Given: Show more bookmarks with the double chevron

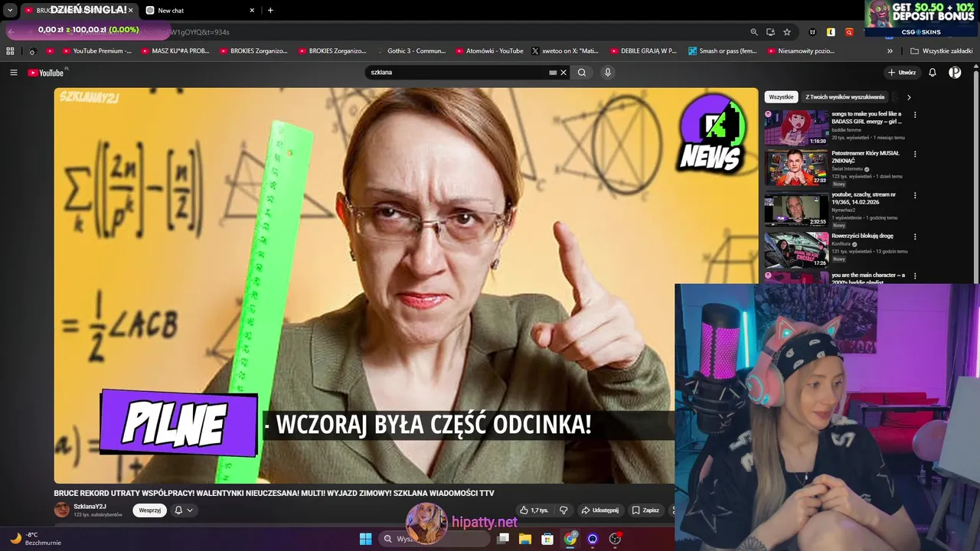Looking at the screenshot, I should (x=890, y=51).
